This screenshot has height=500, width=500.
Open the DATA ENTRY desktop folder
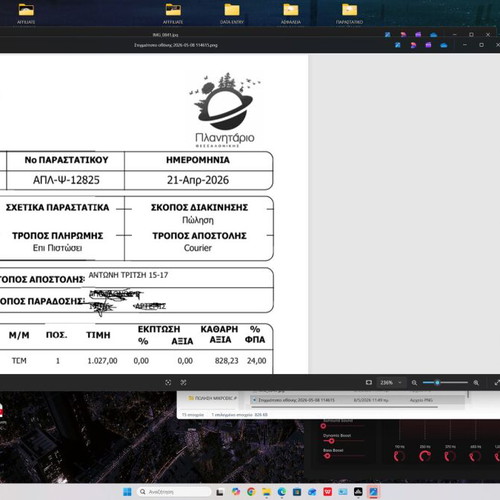click(232, 13)
